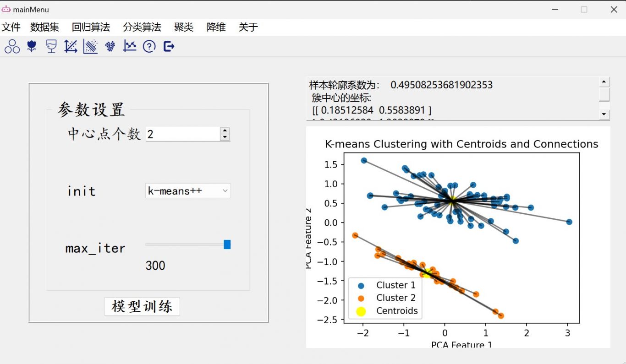The image size is (626, 364).
Task: Open help via the question mark icon
Action: [149, 46]
